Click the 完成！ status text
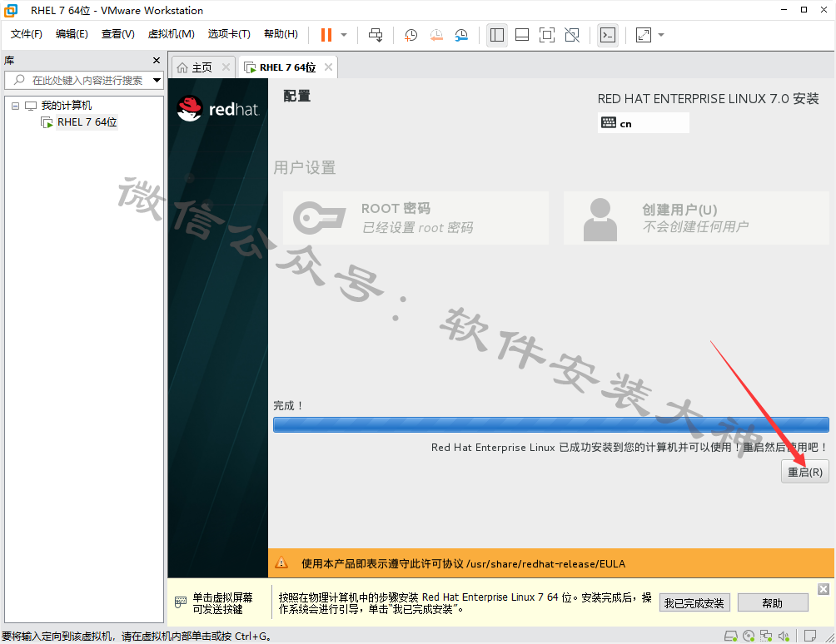This screenshot has height=644, width=836. 288,406
